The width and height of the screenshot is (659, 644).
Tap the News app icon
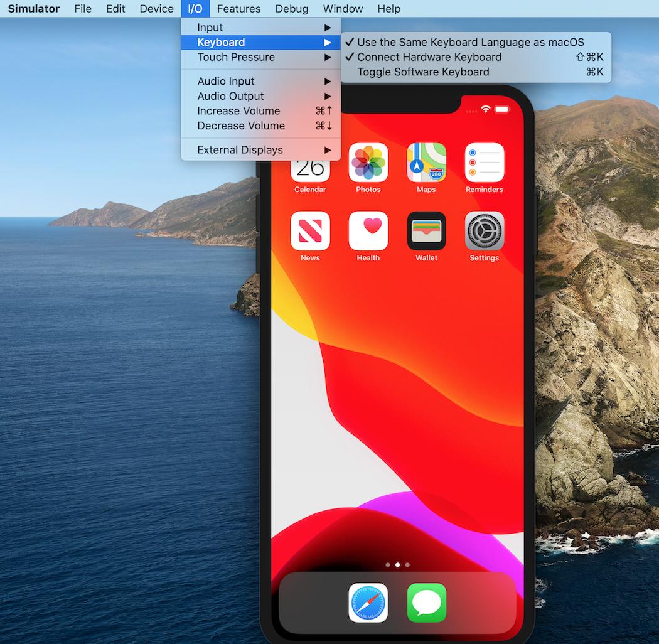[310, 231]
